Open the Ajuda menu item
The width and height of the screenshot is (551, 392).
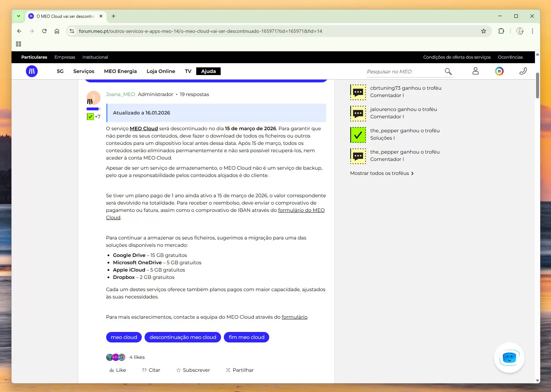[x=208, y=71]
